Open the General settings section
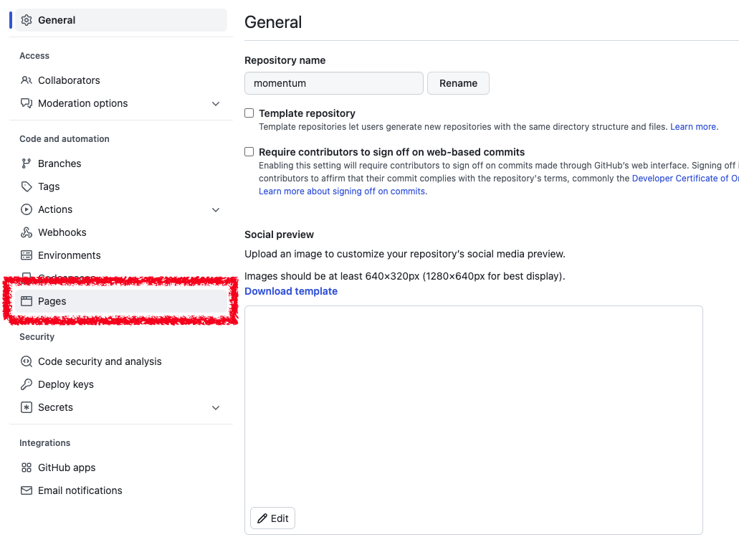Viewport: 739px width, 560px height. pyautogui.click(x=120, y=20)
